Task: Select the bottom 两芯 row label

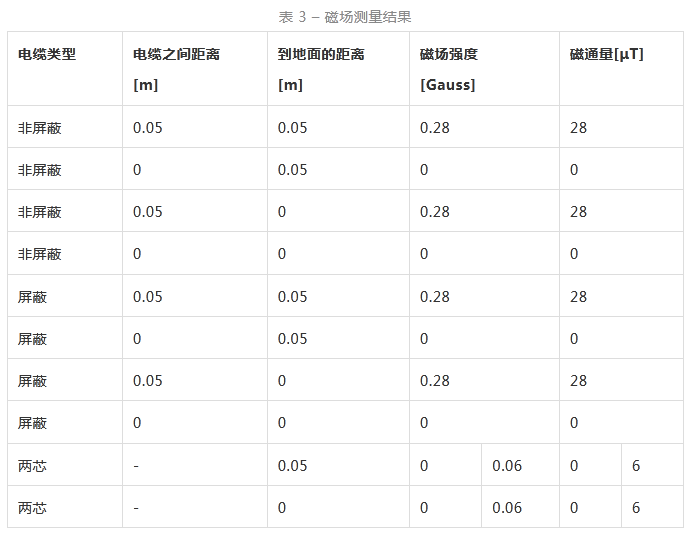Action: click(x=33, y=508)
